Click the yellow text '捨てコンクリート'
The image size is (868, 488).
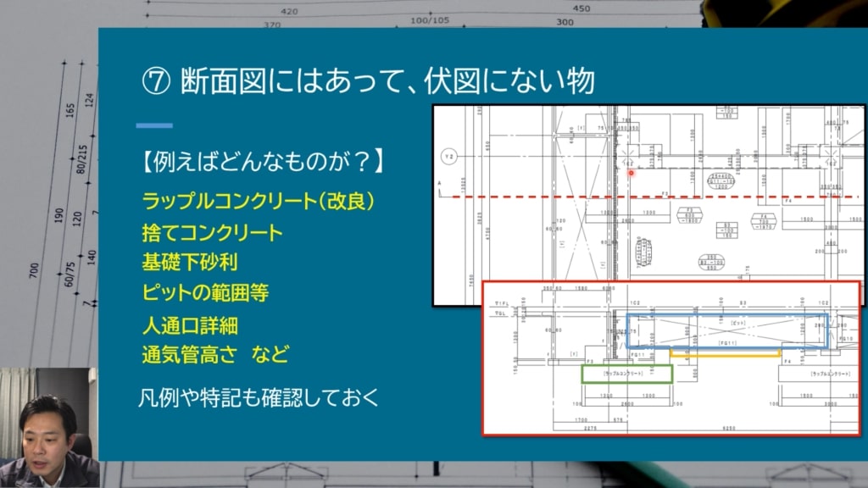click(212, 232)
